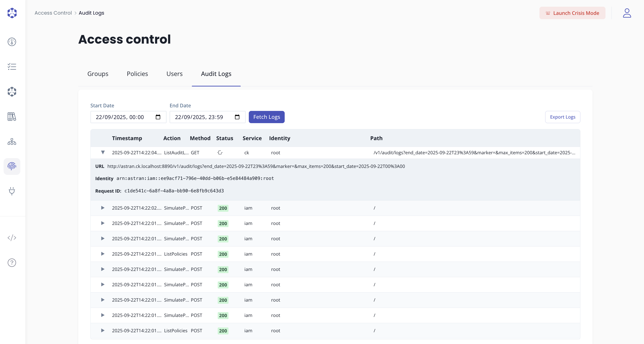The width and height of the screenshot is (644, 344).
Task: Click the Export Logs button
Action: tap(562, 117)
